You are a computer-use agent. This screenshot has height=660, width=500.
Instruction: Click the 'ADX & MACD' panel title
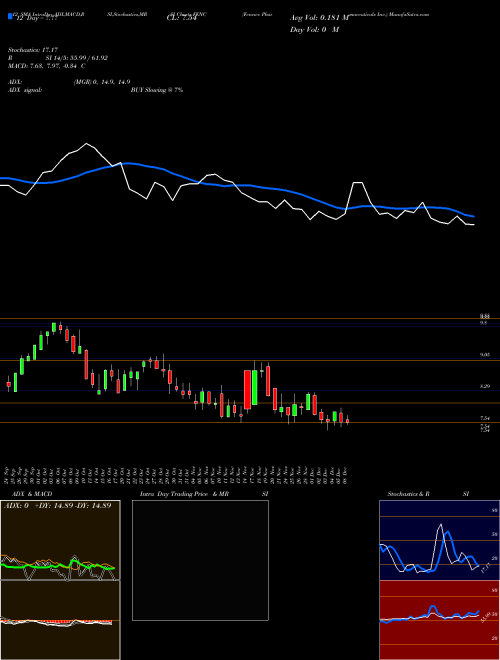coord(32,494)
